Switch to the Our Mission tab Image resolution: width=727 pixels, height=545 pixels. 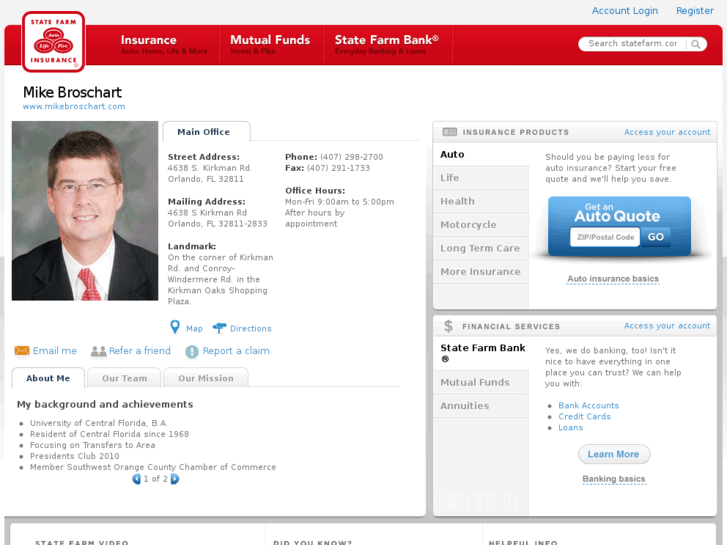click(x=206, y=378)
